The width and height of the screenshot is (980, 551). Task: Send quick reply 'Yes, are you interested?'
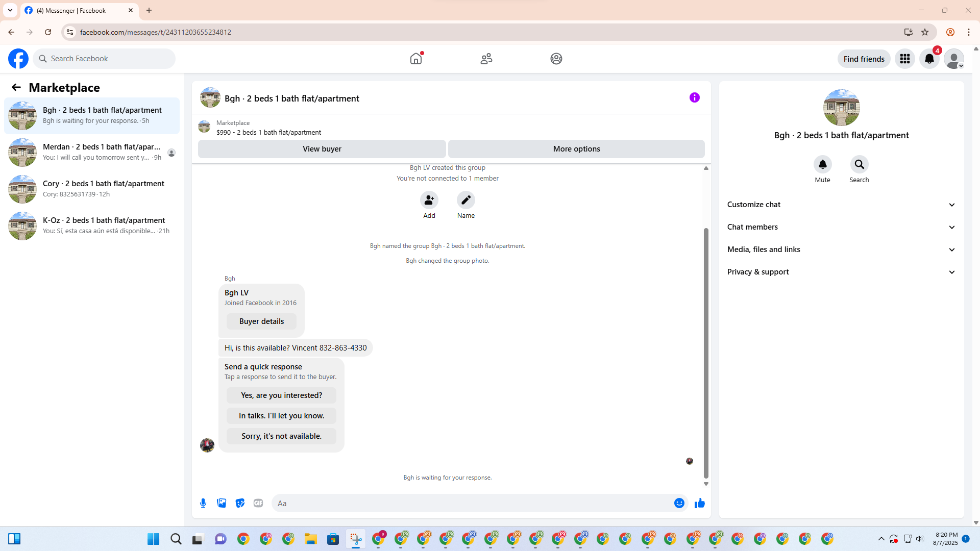tap(281, 395)
